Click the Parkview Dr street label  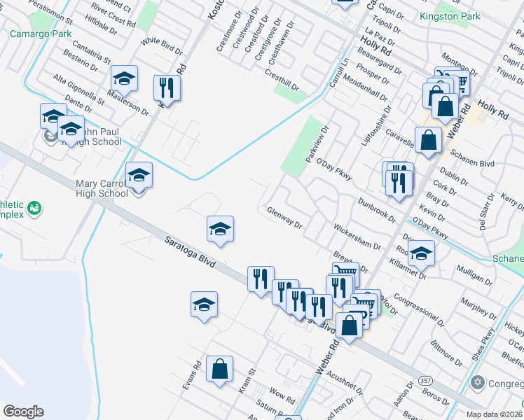pyautogui.click(x=317, y=144)
